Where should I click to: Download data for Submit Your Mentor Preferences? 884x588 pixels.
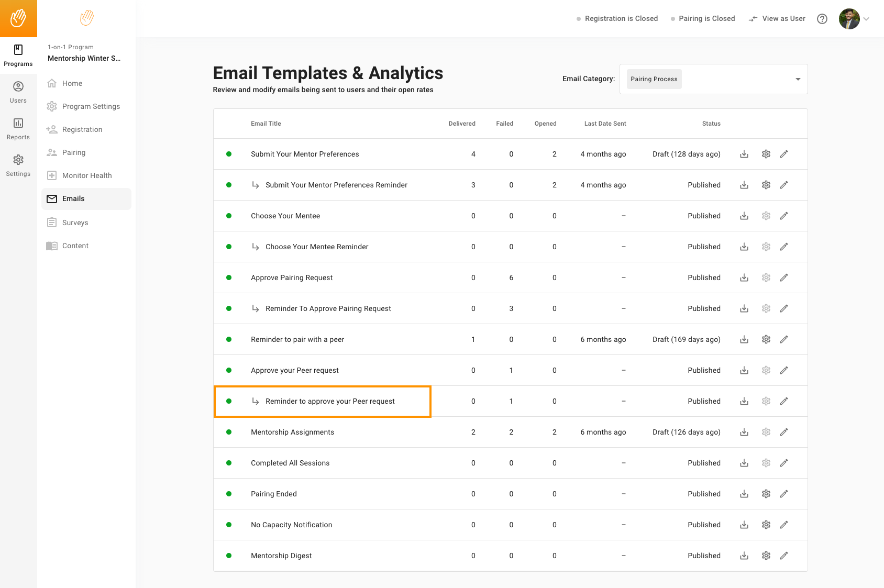coord(744,154)
